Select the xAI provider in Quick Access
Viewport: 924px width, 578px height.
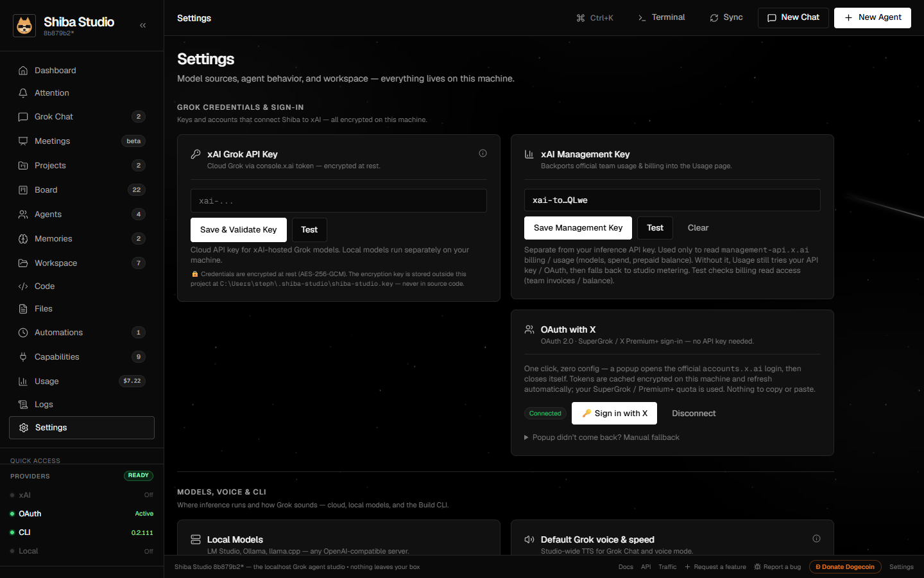[81, 495]
